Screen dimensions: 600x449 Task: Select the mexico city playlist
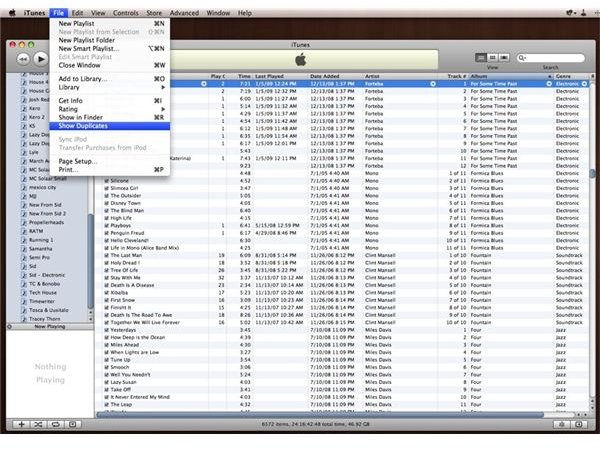point(42,188)
